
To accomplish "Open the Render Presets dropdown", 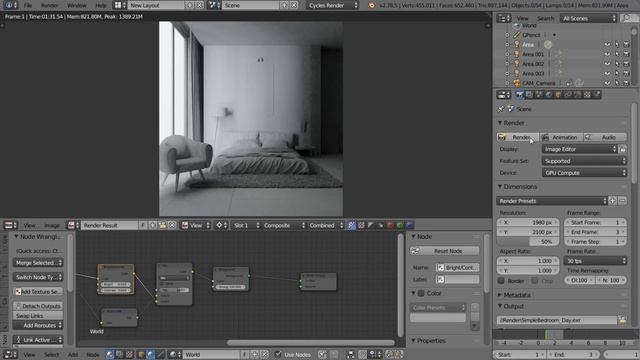I will pos(552,201).
